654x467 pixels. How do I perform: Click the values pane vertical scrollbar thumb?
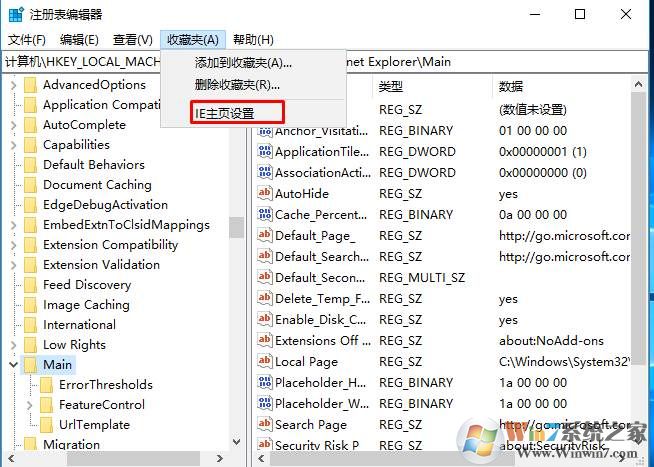[638, 227]
